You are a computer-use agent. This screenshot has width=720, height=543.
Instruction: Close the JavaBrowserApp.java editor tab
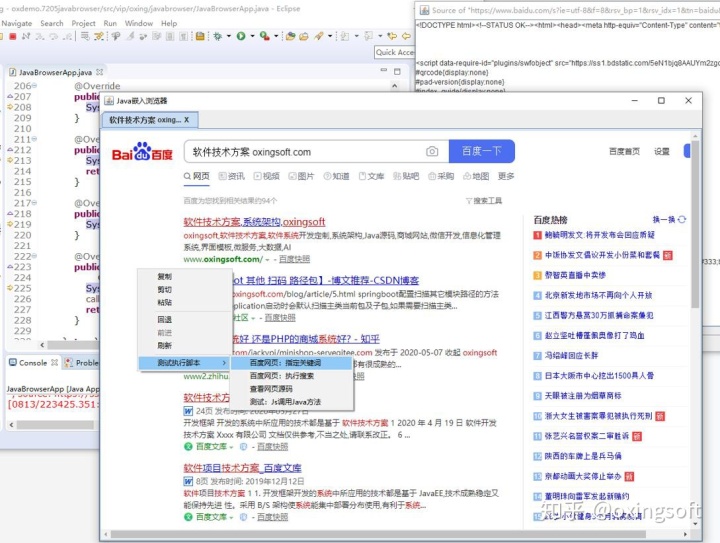point(100,72)
